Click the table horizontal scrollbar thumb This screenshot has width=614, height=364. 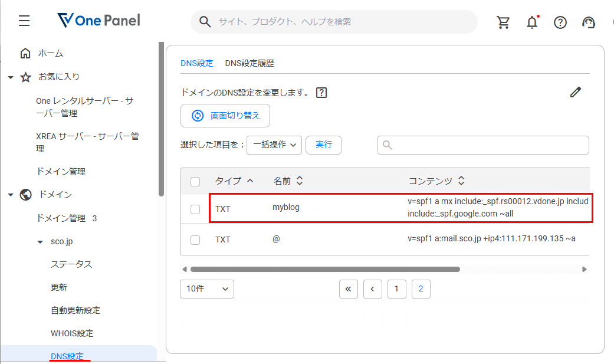tap(325, 269)
